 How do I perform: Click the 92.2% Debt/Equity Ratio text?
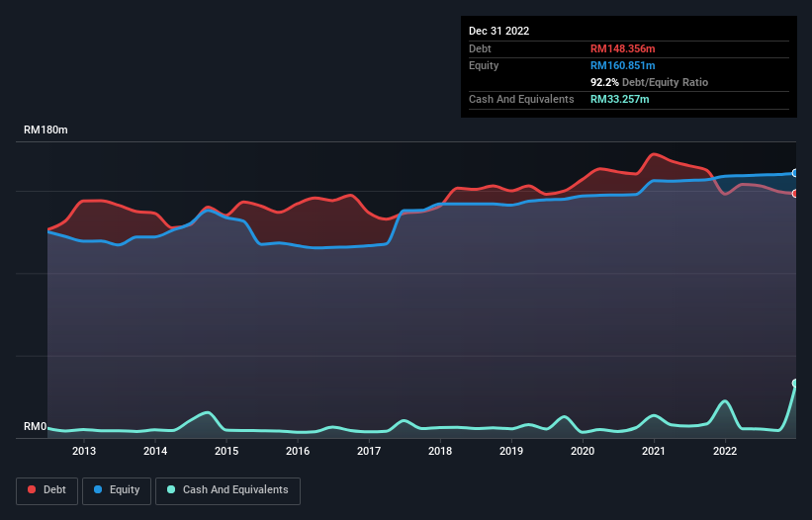649,82
